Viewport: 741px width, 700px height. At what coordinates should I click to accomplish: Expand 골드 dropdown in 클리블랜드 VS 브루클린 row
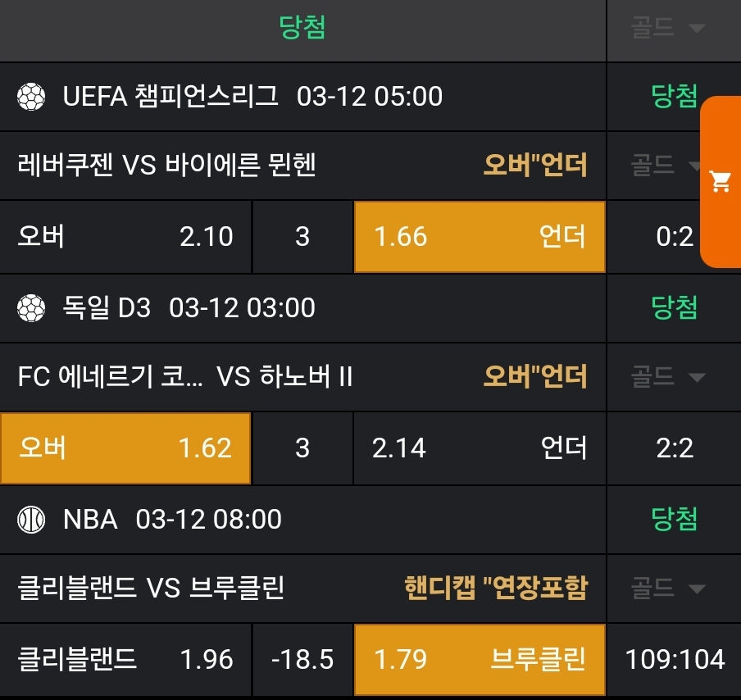tap(667, 589)
